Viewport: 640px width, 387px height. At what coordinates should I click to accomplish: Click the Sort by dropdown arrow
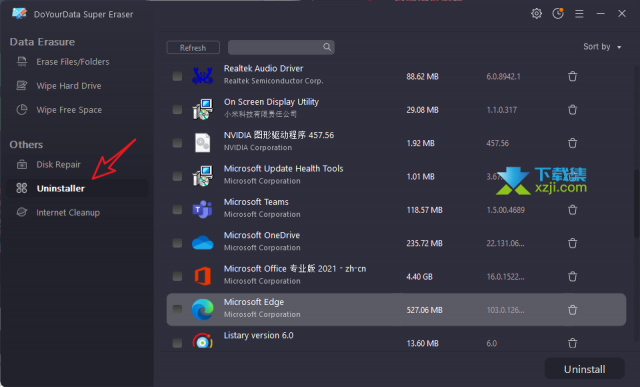[x=619, y=47]
